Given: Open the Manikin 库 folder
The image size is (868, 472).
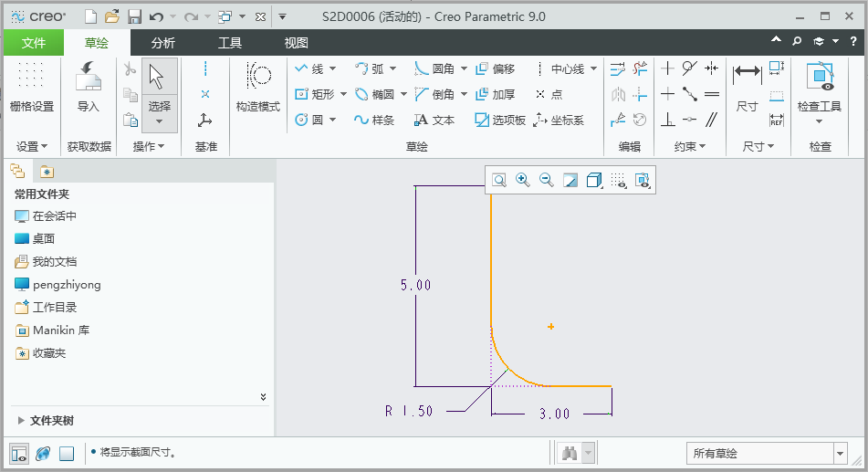Looking at the screenshot, I should click(52, 330).
